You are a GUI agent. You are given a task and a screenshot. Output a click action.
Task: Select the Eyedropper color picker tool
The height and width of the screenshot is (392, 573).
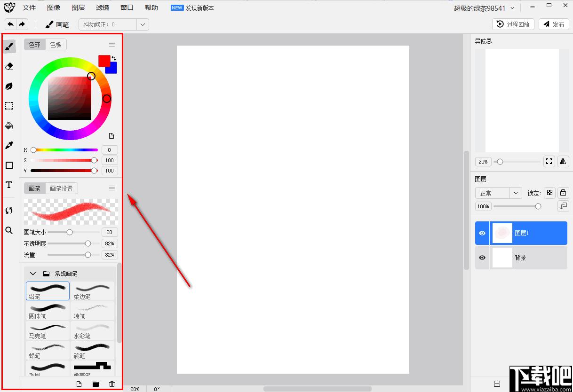[9, 145]
